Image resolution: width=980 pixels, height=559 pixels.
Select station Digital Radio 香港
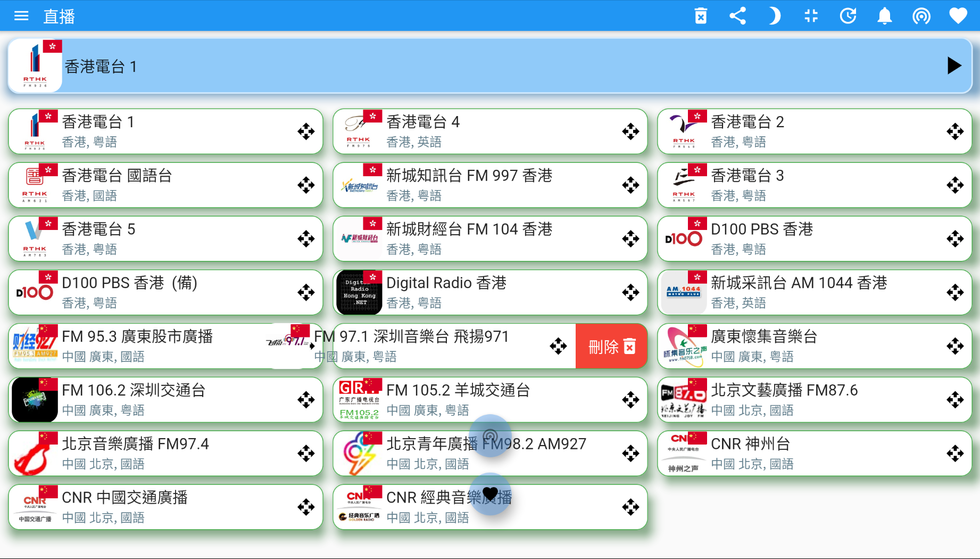tap(490, 292)
